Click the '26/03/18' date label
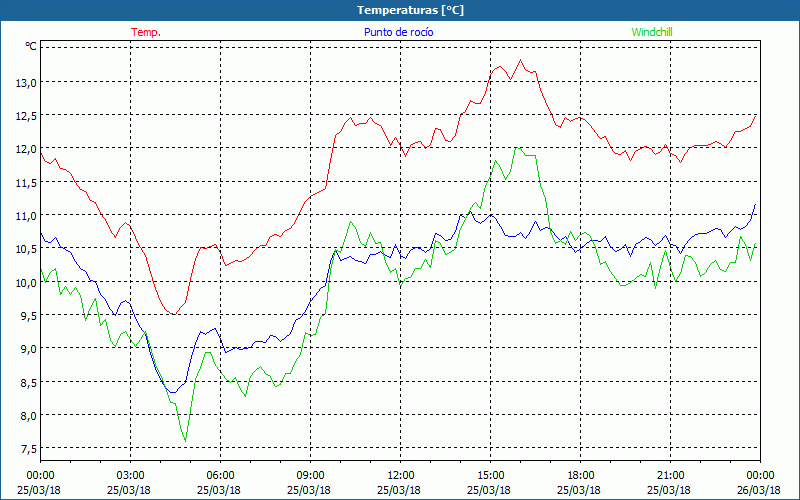Viewport: 800px width, 500px height. point(759,490)
